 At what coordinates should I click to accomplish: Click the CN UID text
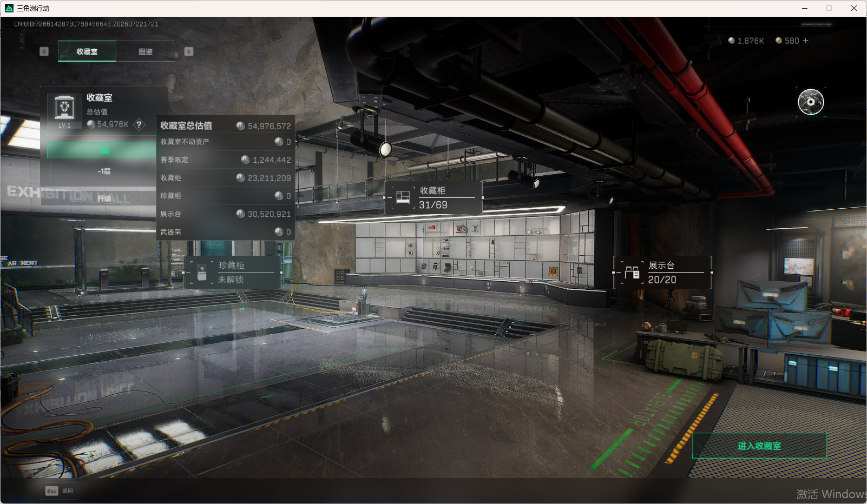86,24
